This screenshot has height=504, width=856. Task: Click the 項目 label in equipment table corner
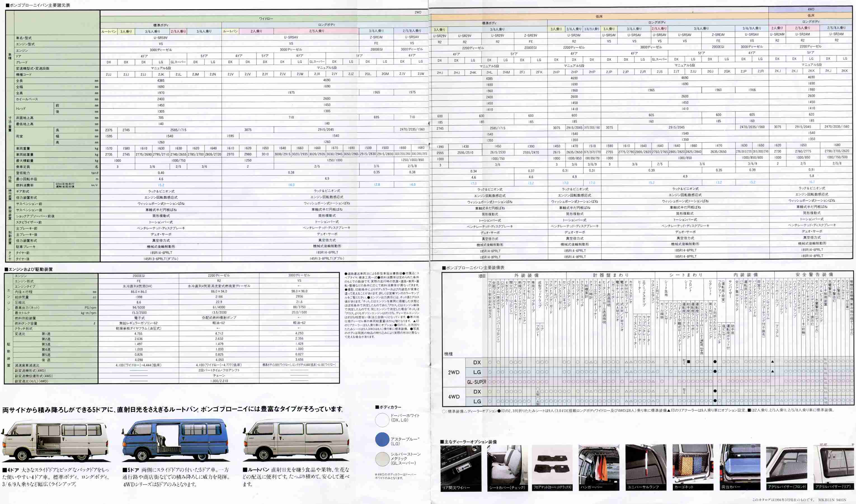click(x=482, y=276)
